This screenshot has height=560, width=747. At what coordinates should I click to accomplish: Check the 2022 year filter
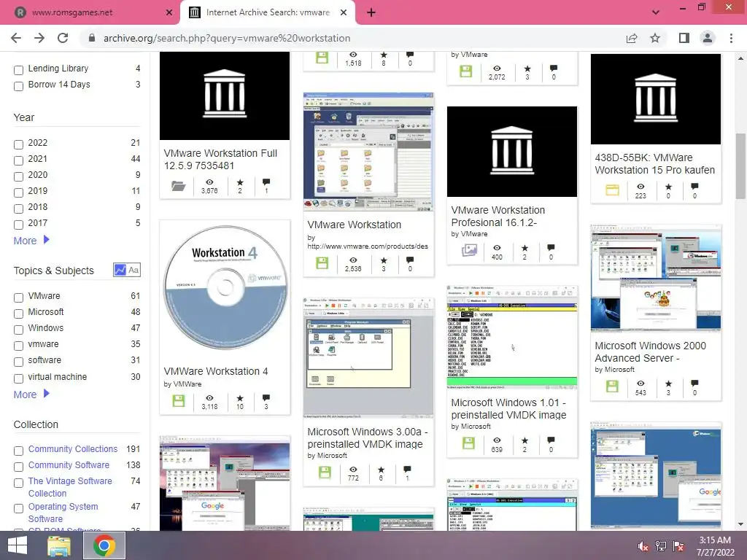click(x=18, y=144)
